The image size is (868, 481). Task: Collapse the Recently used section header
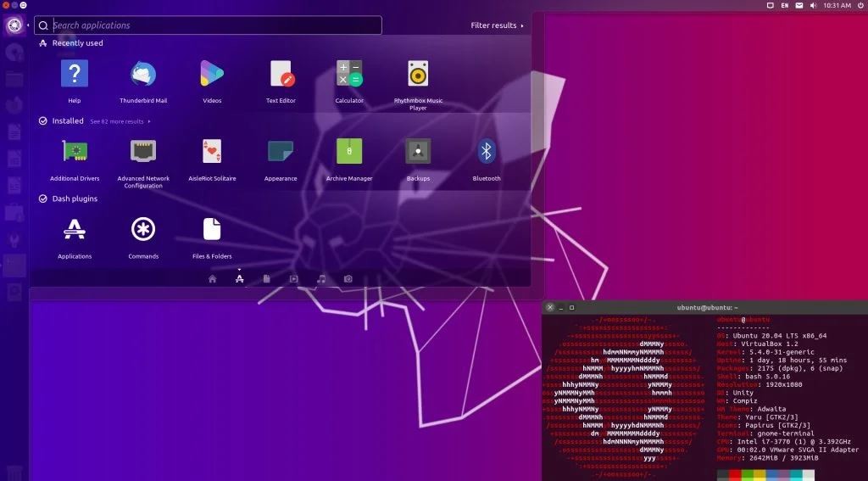tap(77, 43)
